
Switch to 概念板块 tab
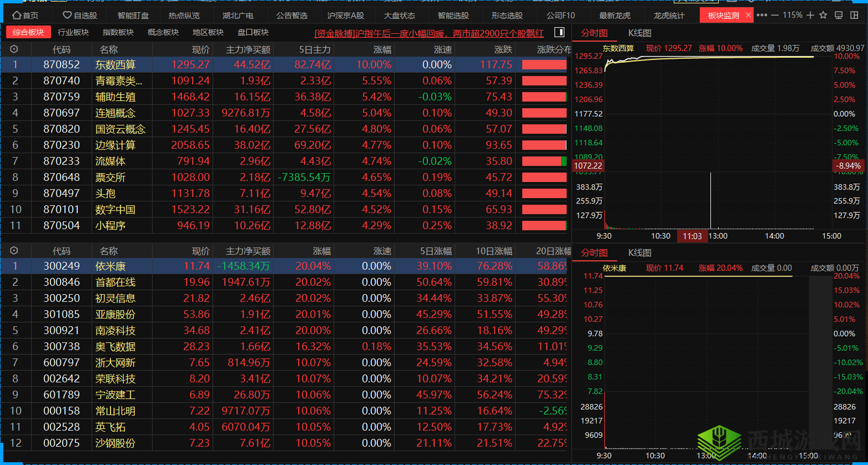[163, 33]
